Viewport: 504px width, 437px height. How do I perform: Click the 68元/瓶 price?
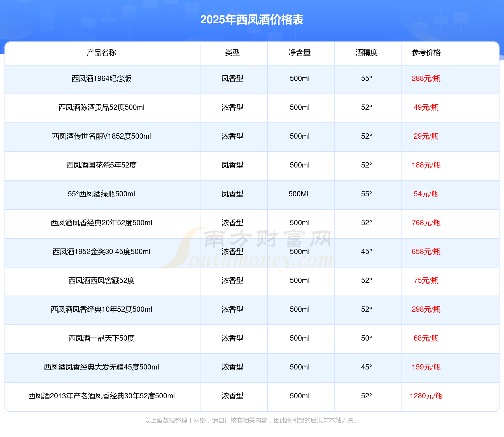[x=426, y=338]
